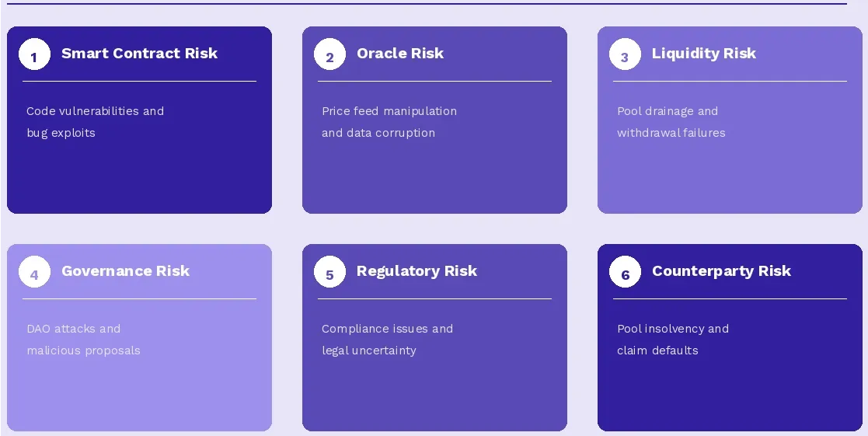Click the number 3 circle badge

[625, 54]
